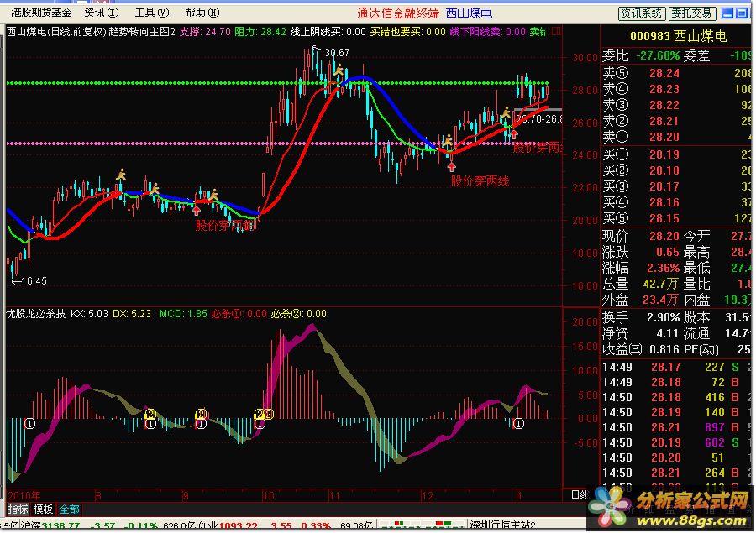Image resolution: width=756 pixels, height=533 pixels.
Task: Click the runner icon above the December red arrow
Action: pyautogui.click(x=448, y=141)
